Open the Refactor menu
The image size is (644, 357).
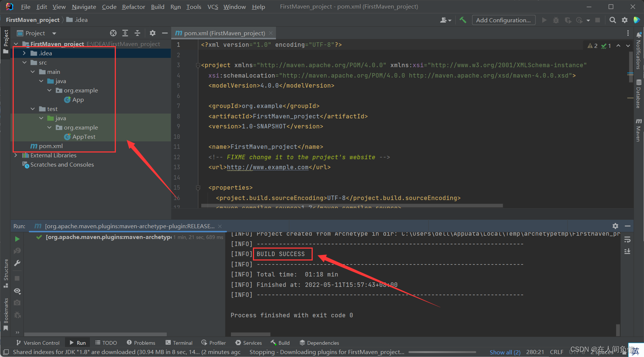pos(133,7)
